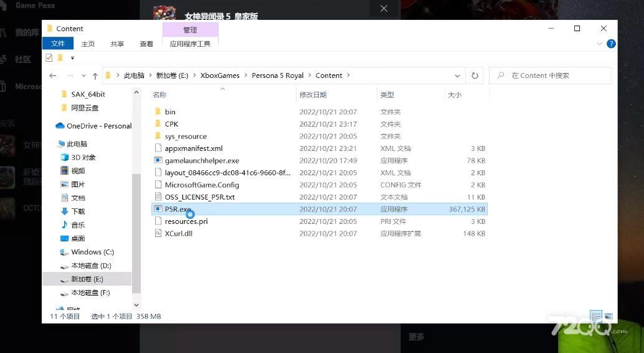Click the navigation pane scrollbar thumb
The image size is (644, 353).
136,233
